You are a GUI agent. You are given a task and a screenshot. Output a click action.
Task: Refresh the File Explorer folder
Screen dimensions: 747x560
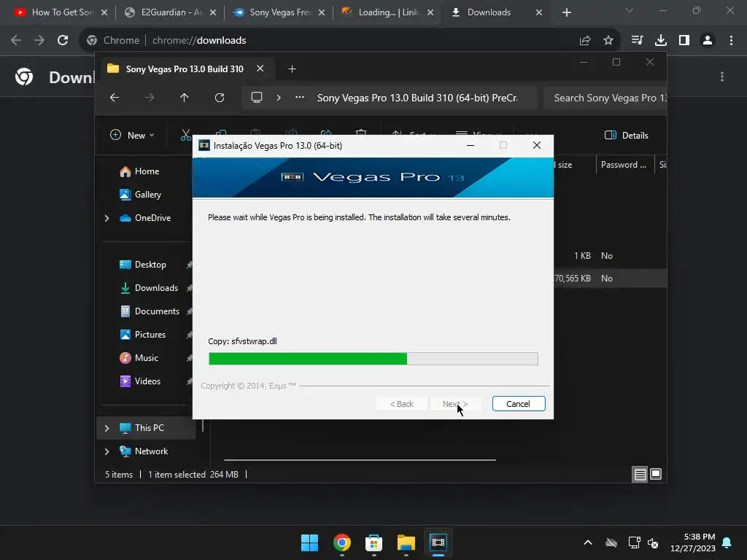coord(219,98)
